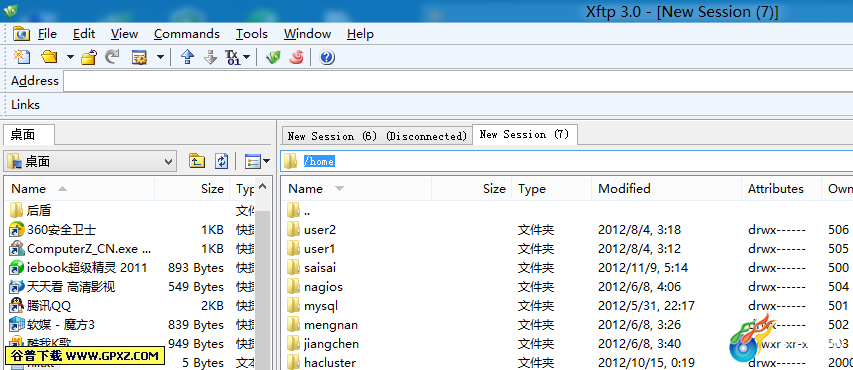Open the 桌面 local folder combo box
Viewport: 853px width, 370px height.
[90, 161]
